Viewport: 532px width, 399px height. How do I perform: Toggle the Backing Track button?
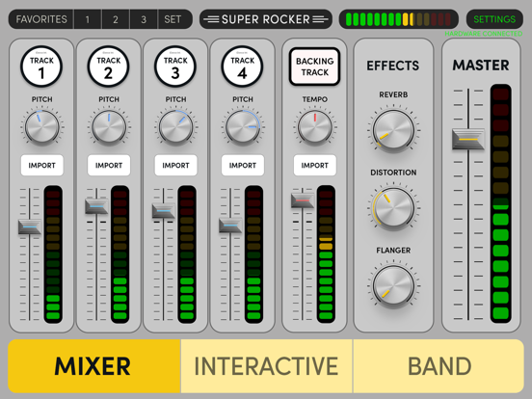(x=314, y=66)
